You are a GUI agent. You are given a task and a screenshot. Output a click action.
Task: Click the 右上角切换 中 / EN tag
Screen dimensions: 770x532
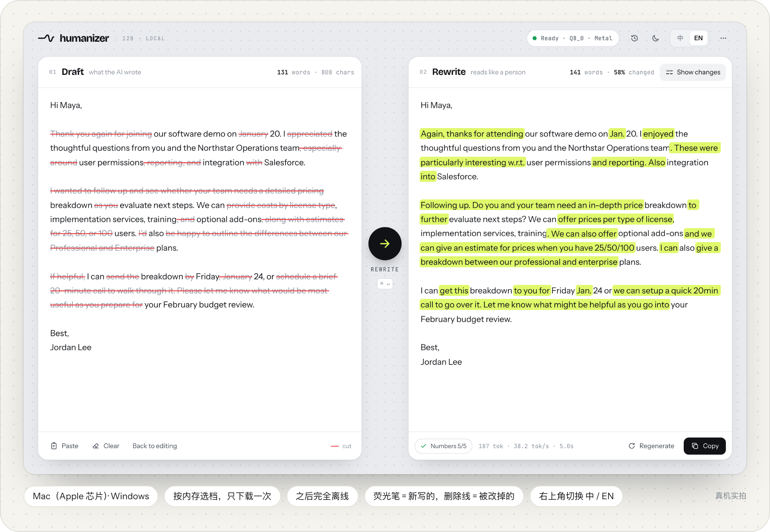576,496
